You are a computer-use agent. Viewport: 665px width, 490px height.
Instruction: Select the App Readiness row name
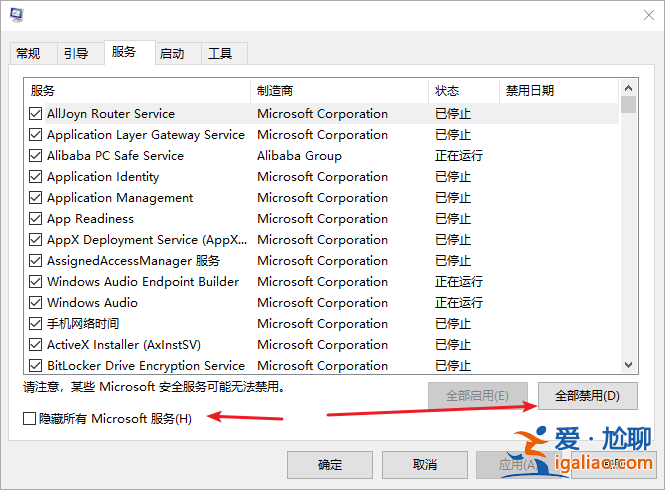click(90, 219)
